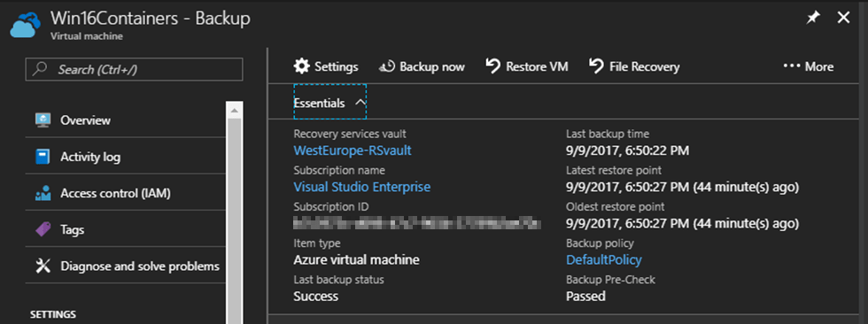Viewport: 868px width, 324px height.
Task: Focus the Search (Ctrl+/) input field
Action: pyautogui.click(x=134, y=70)
